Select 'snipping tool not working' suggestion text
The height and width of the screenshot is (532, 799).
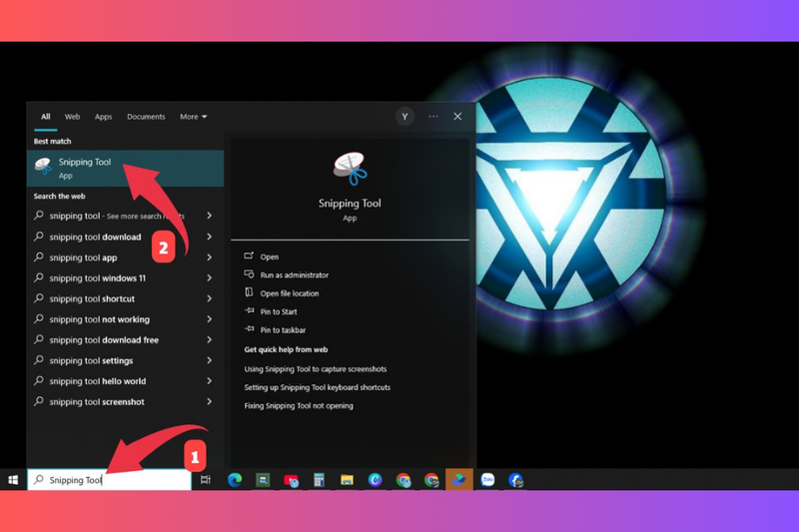(x=99, y=319)
